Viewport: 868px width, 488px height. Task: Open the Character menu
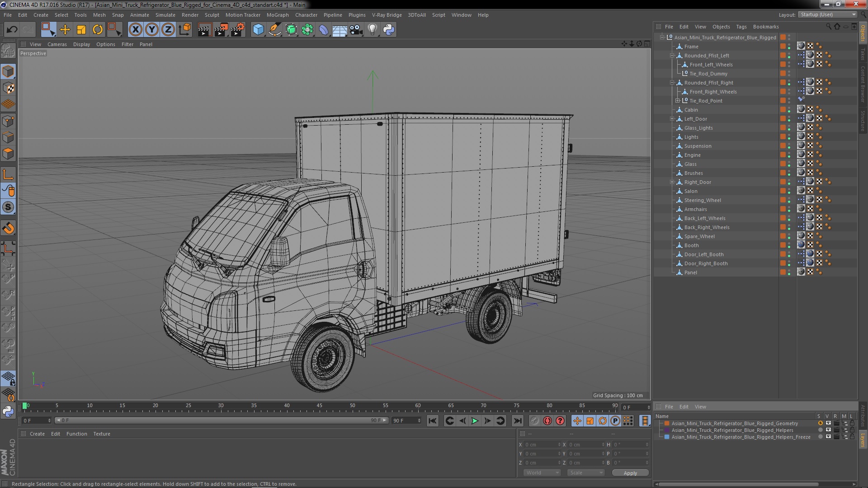[306, 15]
